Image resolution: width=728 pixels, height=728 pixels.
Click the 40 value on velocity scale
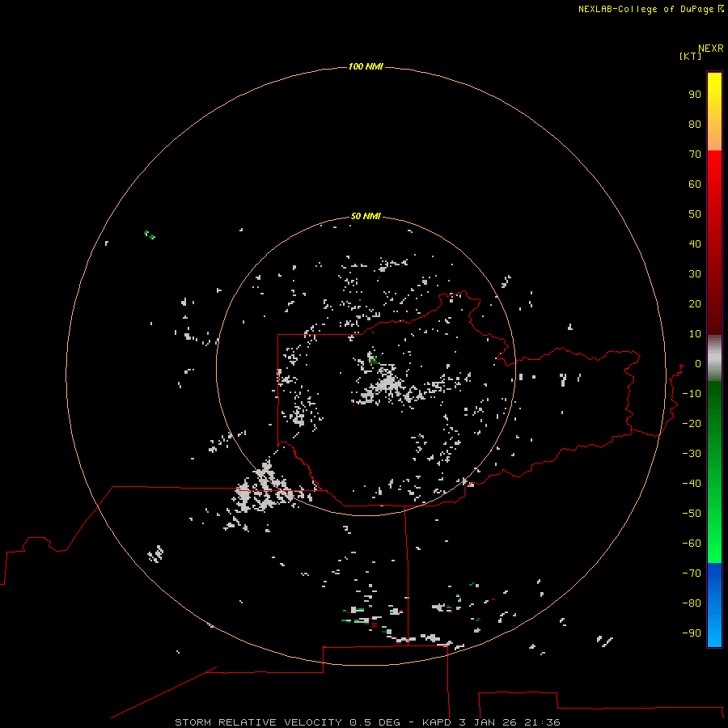(x=695, y=244)
